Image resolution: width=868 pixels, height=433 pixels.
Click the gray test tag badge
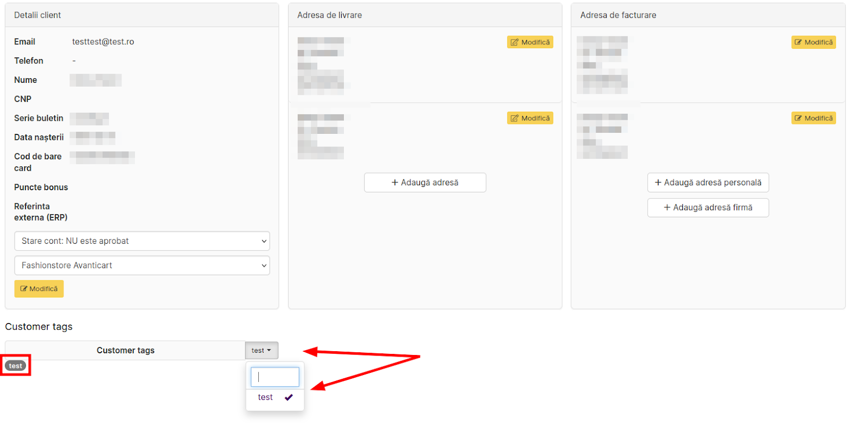point(16,366)
